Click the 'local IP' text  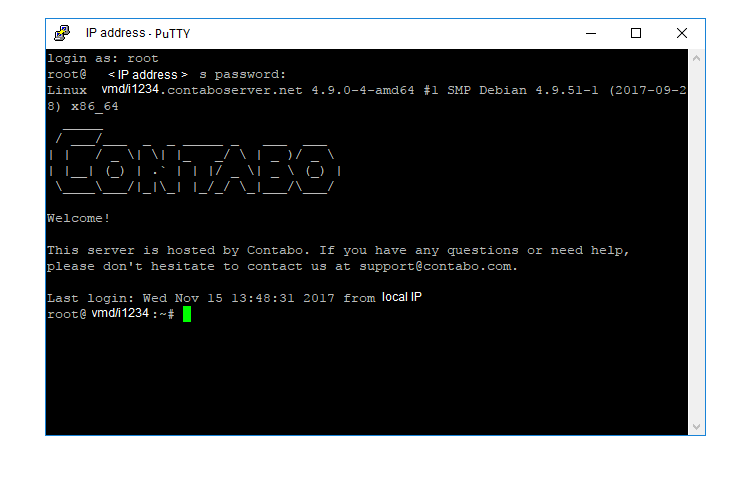pyautogui.click(x=402, y=297)
